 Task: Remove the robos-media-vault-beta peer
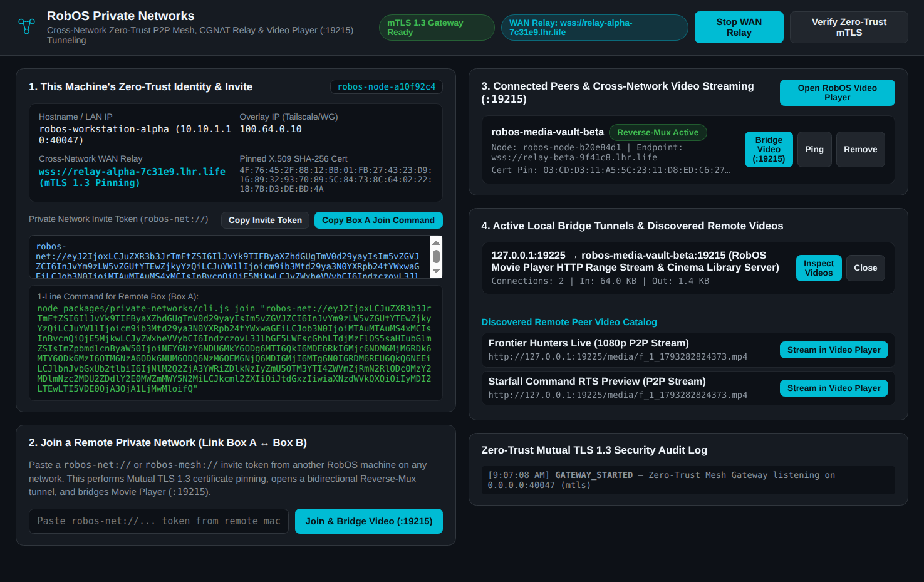pyautogui.click(x=860, y=149)
